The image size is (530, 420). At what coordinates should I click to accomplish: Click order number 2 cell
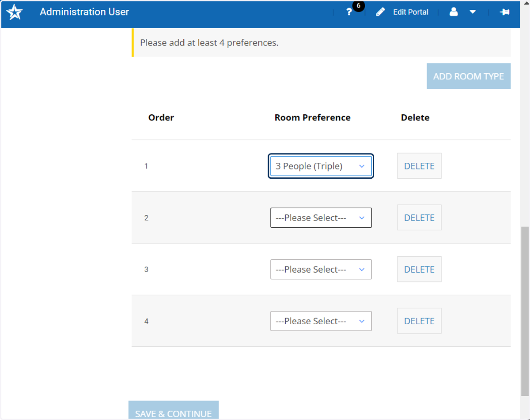tap(146, 218)
